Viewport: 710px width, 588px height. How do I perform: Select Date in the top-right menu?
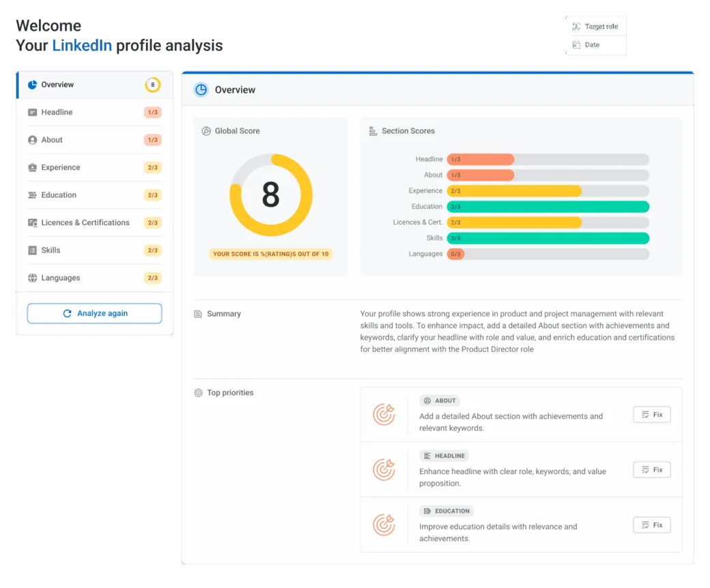pyautogui.click(x=594, y=44)
